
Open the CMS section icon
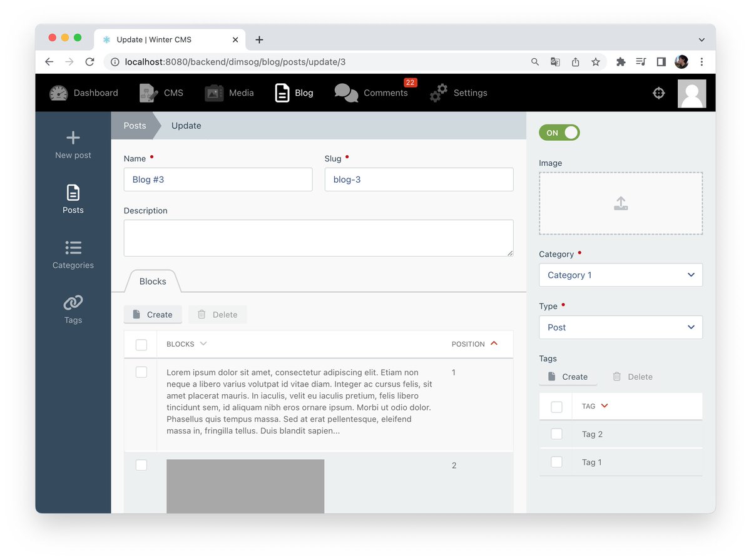[149, 93]
